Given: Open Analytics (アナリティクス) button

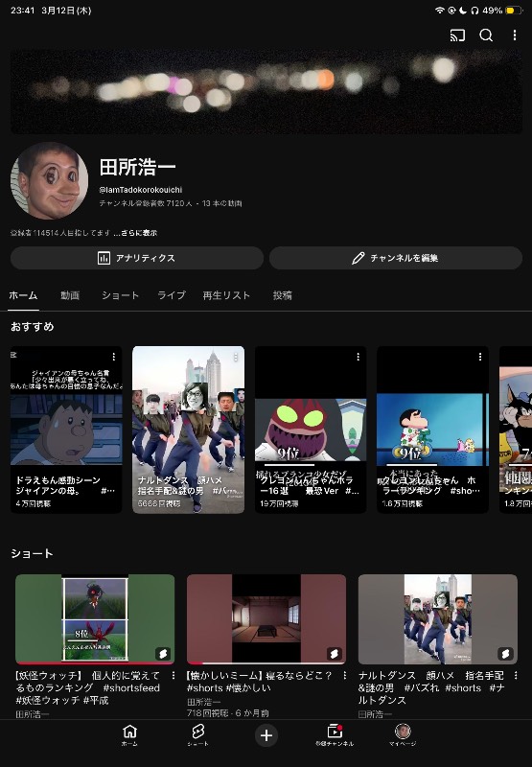Looking at the screenshot, I should pyautogui.click(x=137, y=258).
